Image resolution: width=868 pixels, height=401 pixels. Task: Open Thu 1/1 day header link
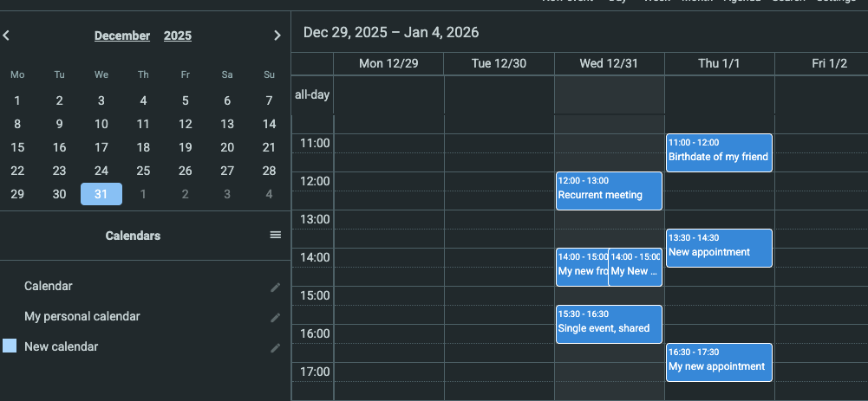pyautogui.click(x=719, y=63)
